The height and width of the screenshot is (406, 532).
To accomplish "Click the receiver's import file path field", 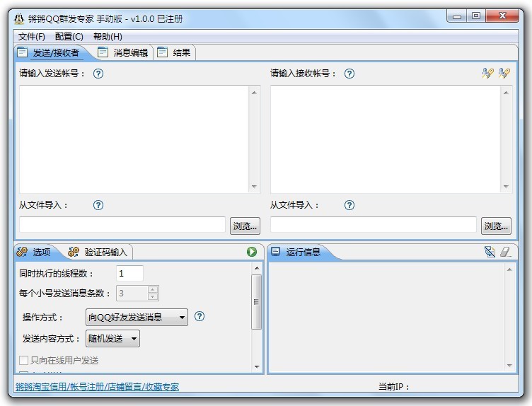I will coord(374,225).
